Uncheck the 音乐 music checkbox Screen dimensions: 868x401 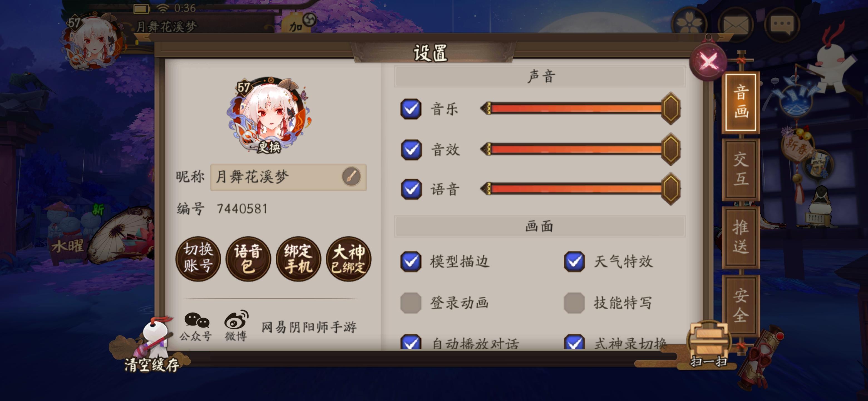(x=411, y=109)
